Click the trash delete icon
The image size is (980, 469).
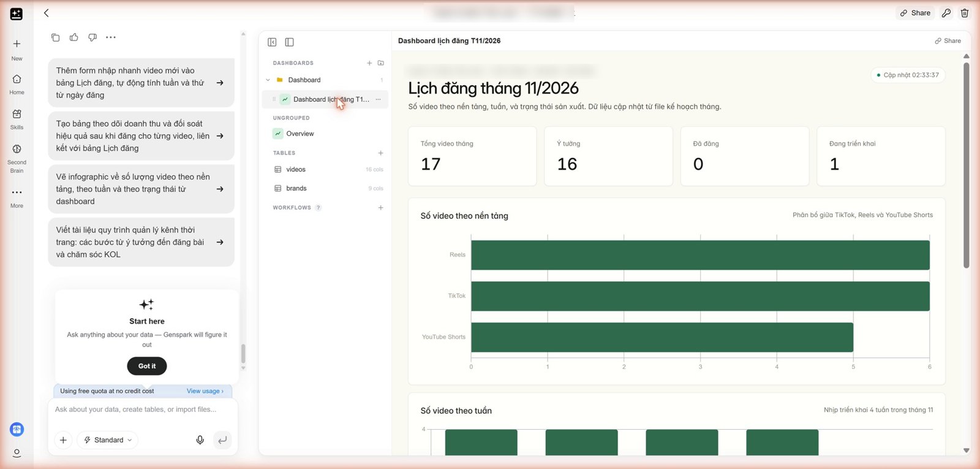[965, 13]
